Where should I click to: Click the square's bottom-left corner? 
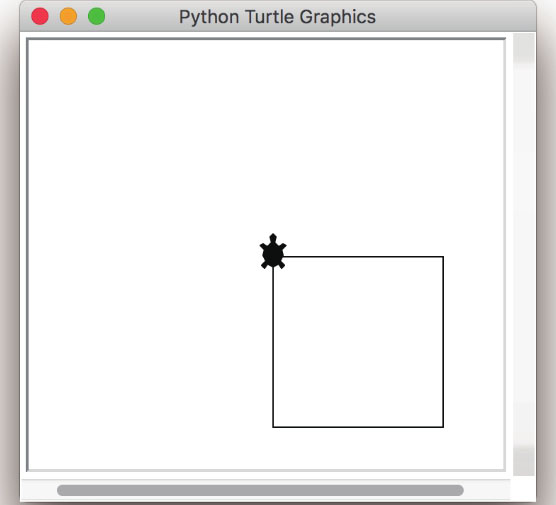coord(273,427)
